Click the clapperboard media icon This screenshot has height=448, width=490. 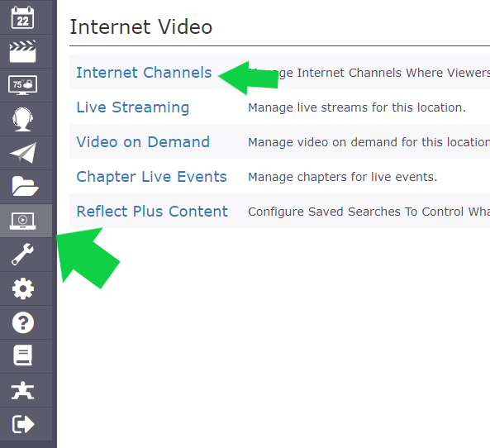coord(22,51)
